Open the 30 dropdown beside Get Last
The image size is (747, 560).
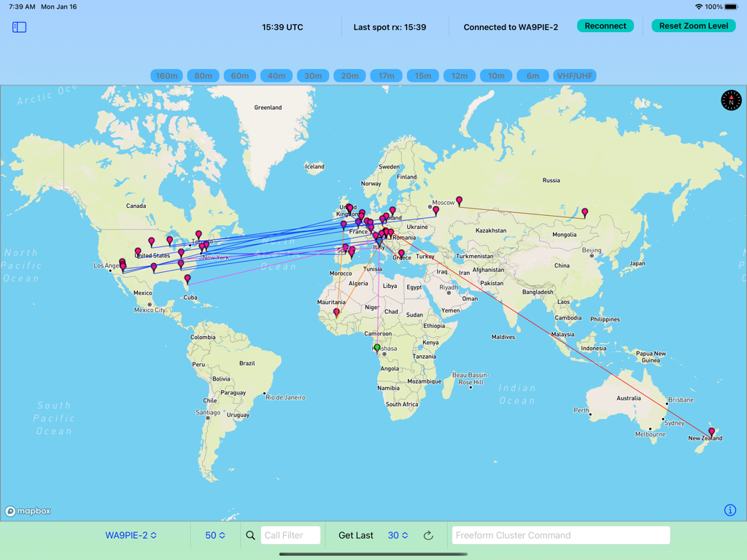(398, 534)
